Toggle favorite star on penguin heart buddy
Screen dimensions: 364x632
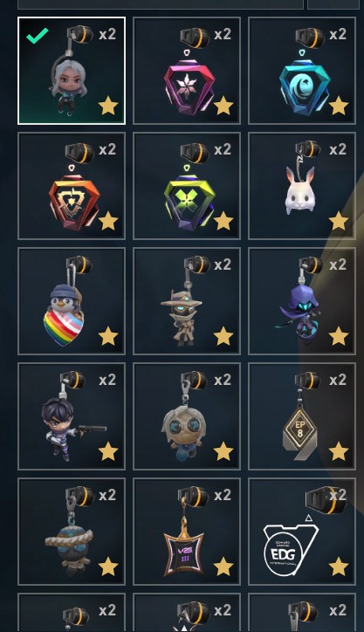click(x=108, y=336)
